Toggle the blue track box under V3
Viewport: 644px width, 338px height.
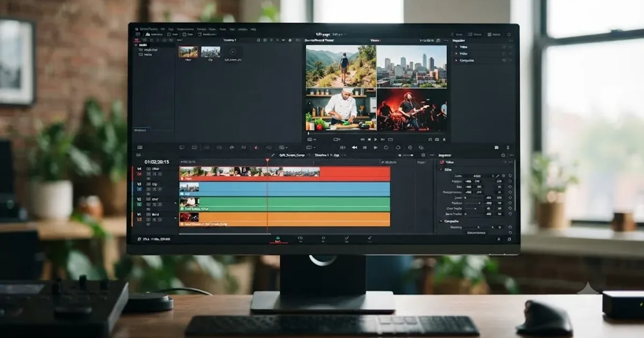(139, 189)
